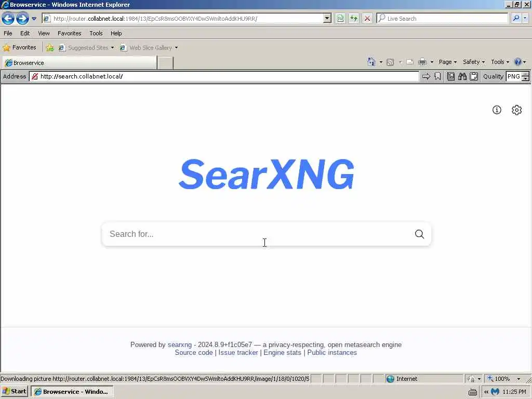Open the Page dropdown menu
This screenshot has width=532, height=399.
click(x=447, y=62)
